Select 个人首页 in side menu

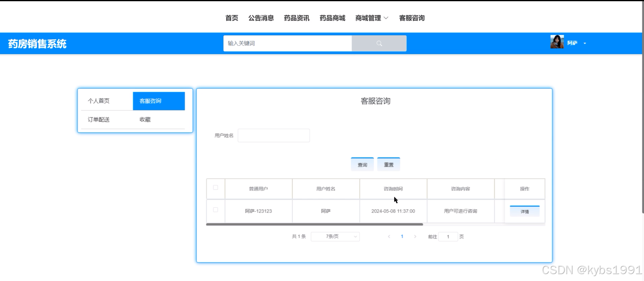point(107,101)
